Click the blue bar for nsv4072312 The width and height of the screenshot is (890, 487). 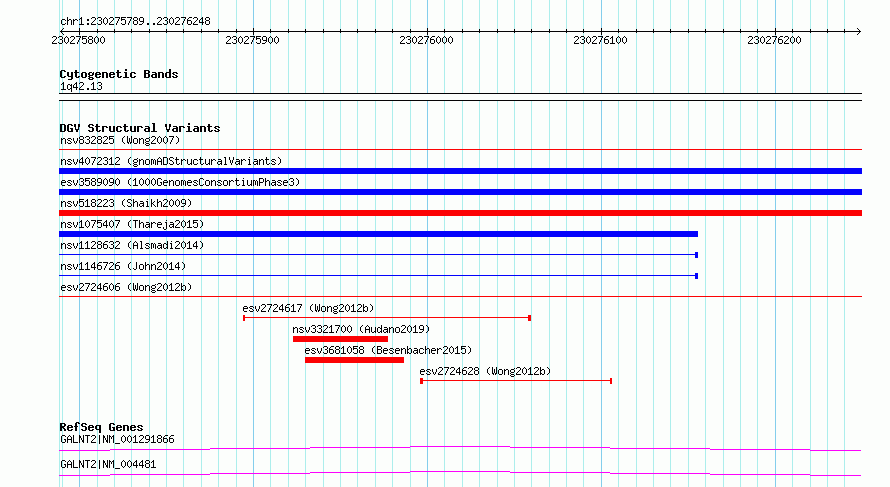(x=460, y=171)
